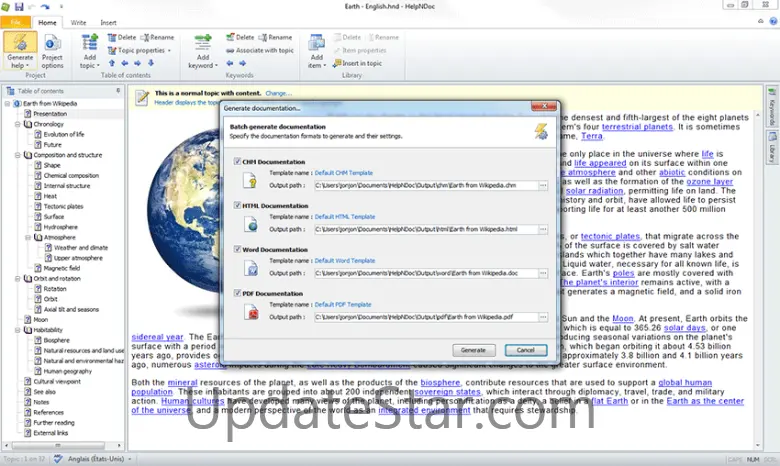Switch to the Insert ribbon tab
Image resolution: width=780 pixels, height=466 pixels.
pyautogui.click(x=108, y=22)
